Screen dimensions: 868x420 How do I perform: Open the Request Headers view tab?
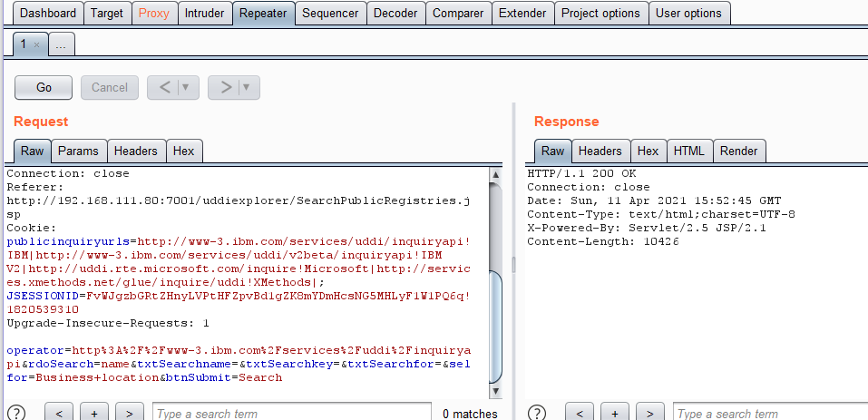coord(136,151)
